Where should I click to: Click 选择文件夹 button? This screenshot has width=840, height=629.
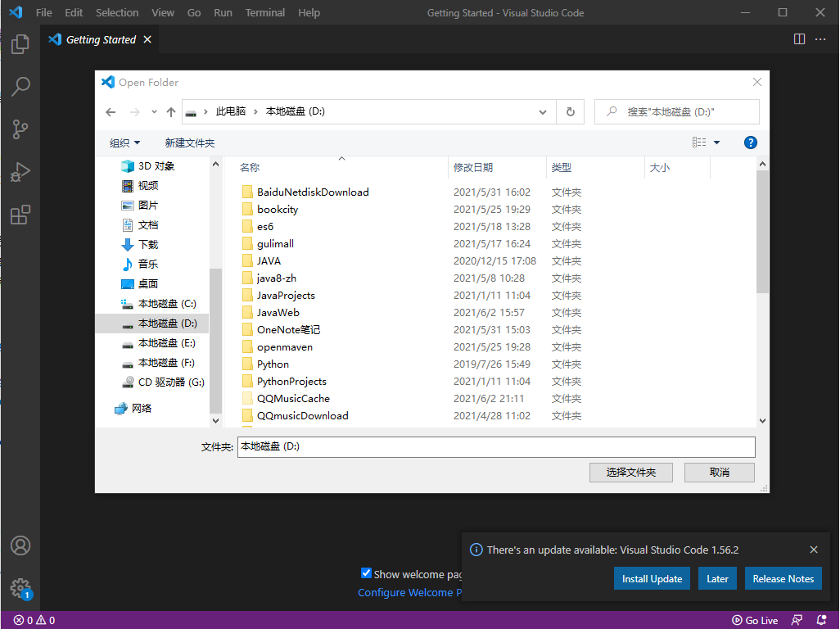pos(631,472)
